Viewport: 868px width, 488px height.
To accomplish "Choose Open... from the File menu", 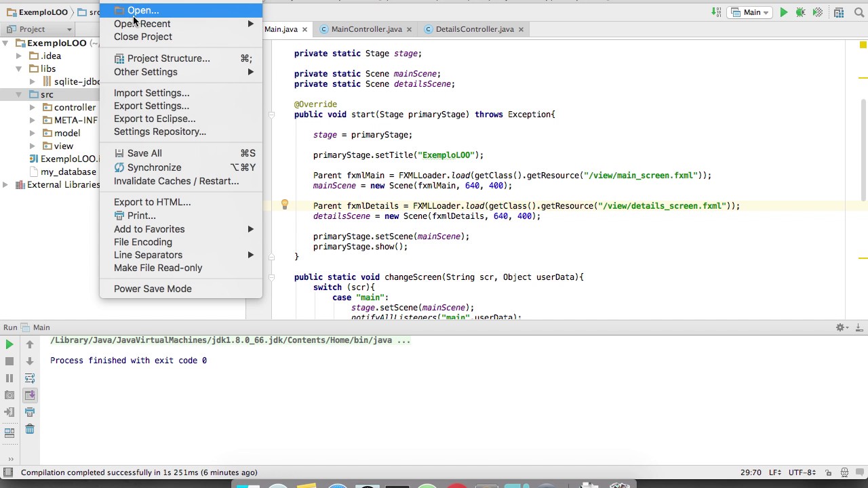I will pyautogui.click(x=180, y=10).
